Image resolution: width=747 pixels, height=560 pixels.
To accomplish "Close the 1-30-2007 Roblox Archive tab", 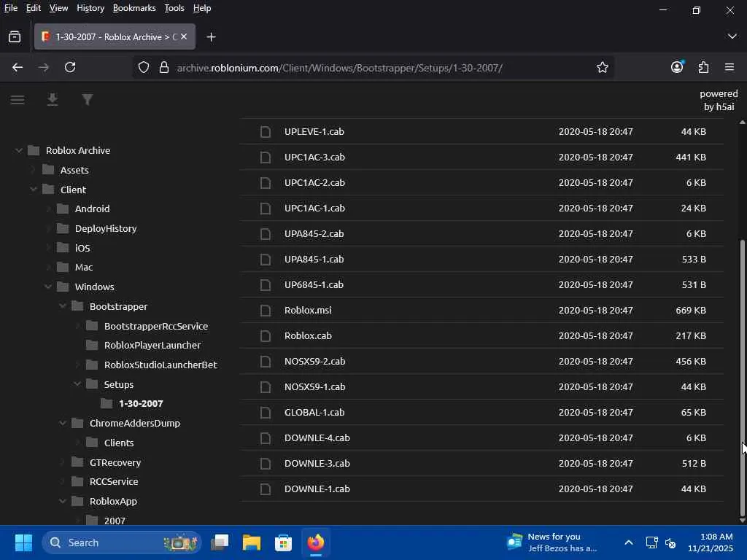I will point(184,36).
